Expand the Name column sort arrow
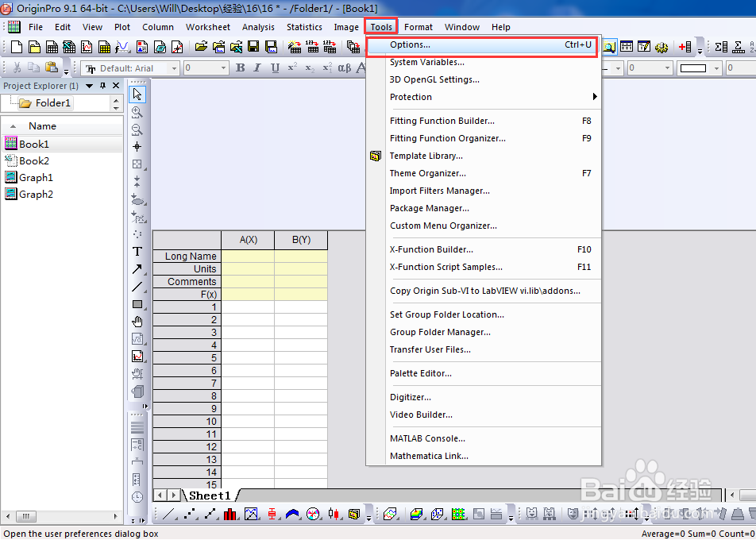756x540 pixels. [x=13, y=126]
